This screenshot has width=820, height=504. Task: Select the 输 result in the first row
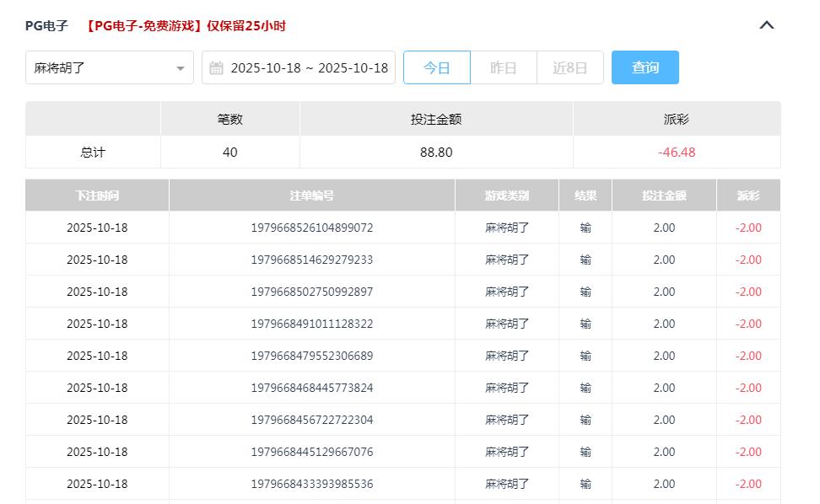tap(584, 228)
